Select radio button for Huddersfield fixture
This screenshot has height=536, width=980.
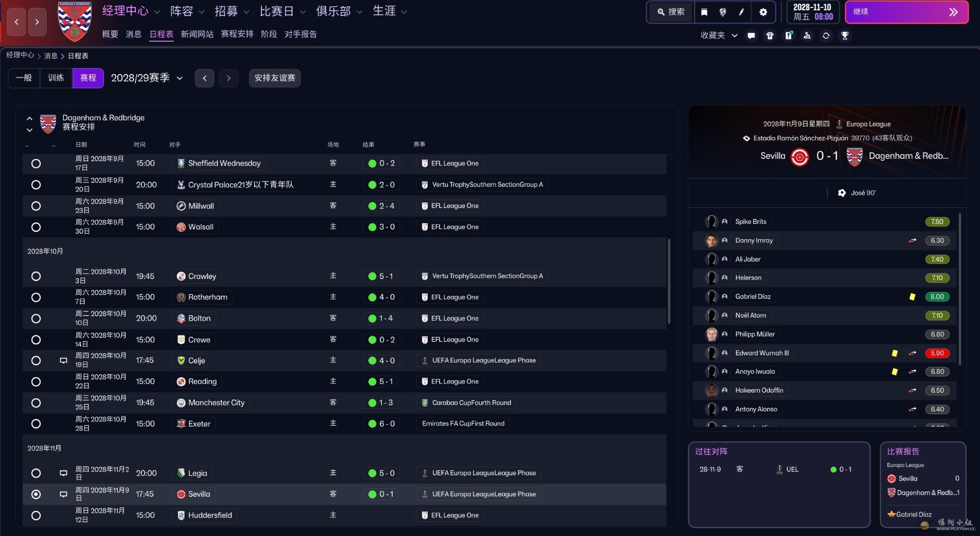(36, 515)
